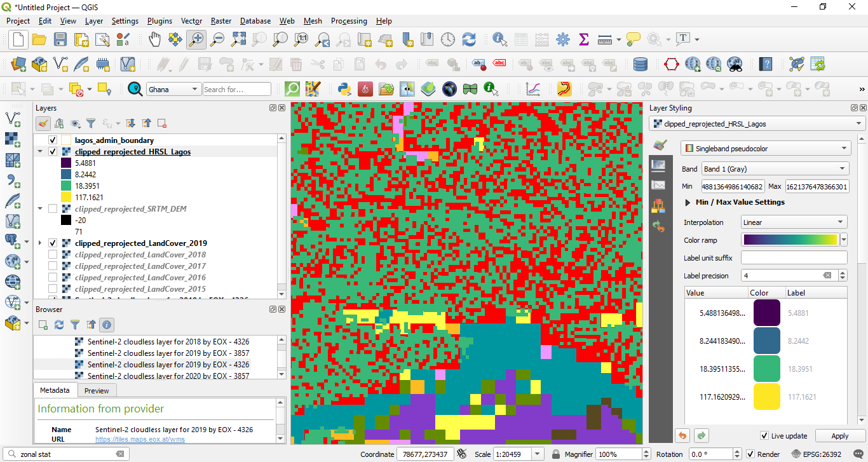This screenshot has height=462, width=868.
Task: Switch to the Metadata tab in Browser
Action: click(x=55, y=390)
